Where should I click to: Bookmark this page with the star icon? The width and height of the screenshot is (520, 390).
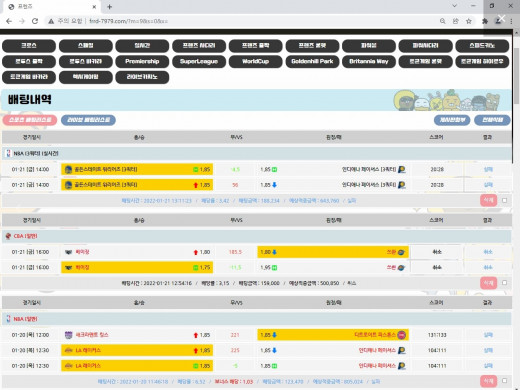pos(469,21)
